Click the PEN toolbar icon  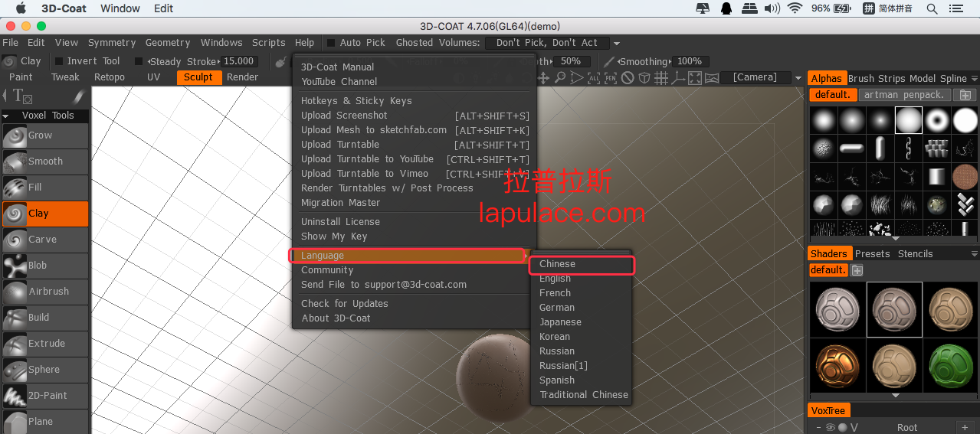tap(611, 78)
